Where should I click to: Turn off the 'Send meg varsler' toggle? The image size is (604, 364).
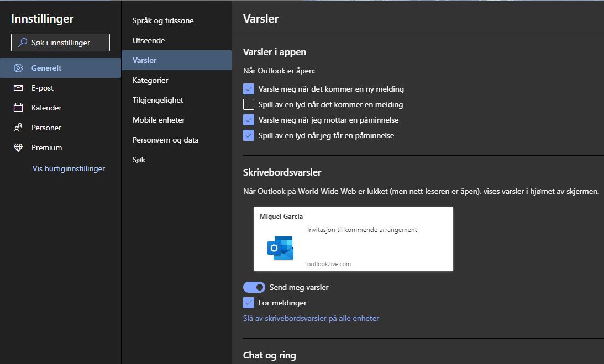coord(254,287)
